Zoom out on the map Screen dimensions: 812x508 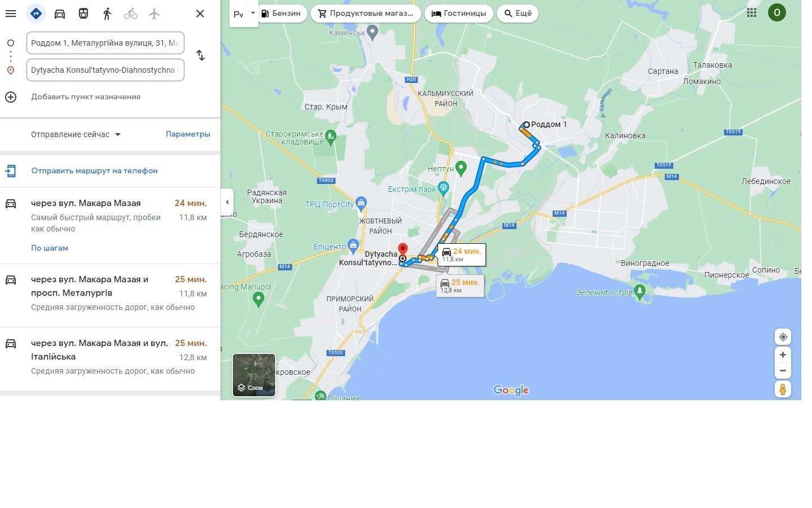coord(783,371)
